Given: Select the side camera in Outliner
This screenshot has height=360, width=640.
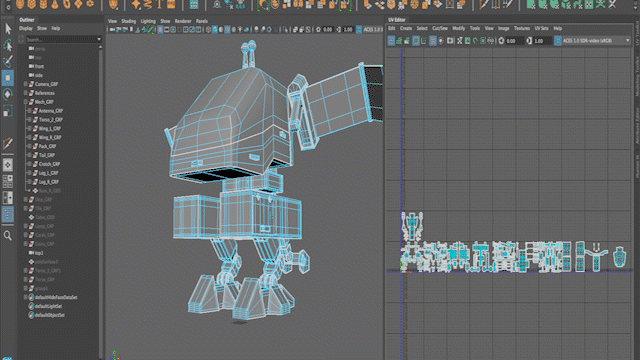Looking at the screenshot, I should coord(39,75).
